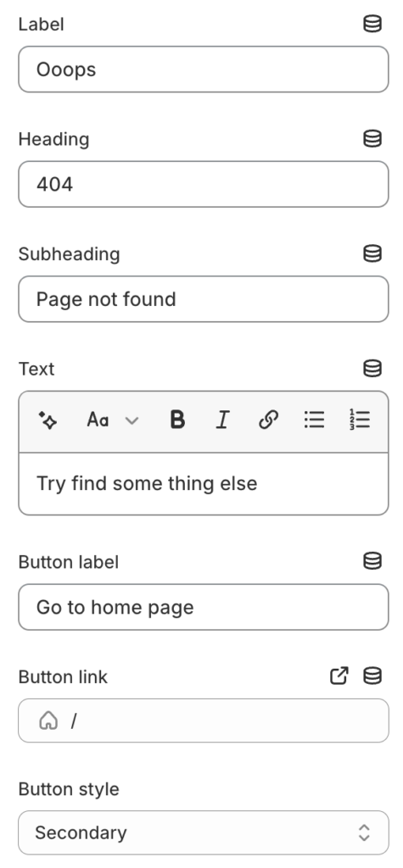Expand the Button style Secondary dropdown
This screenshot has height=868, width=403.
[204, 832]
